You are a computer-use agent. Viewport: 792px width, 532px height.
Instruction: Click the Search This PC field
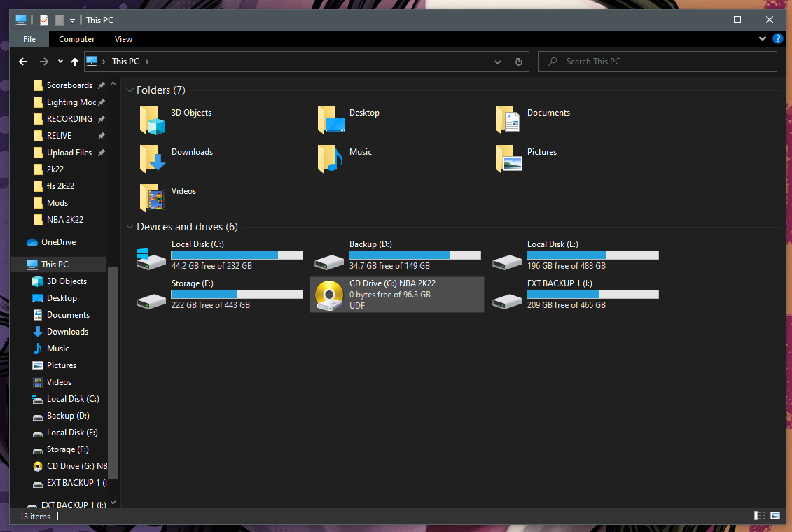[657, 62]
